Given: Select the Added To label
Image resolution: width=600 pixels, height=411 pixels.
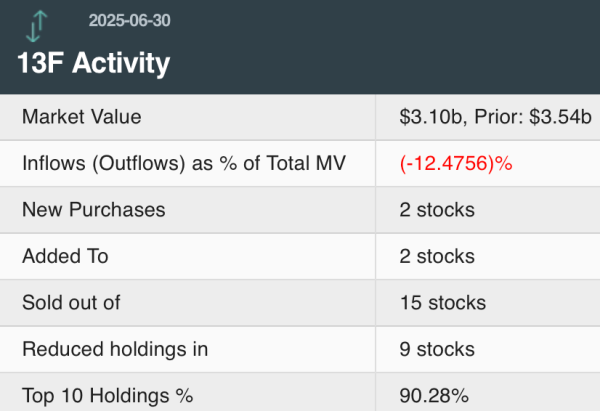Looking at the screenshot, I should 65,256.
